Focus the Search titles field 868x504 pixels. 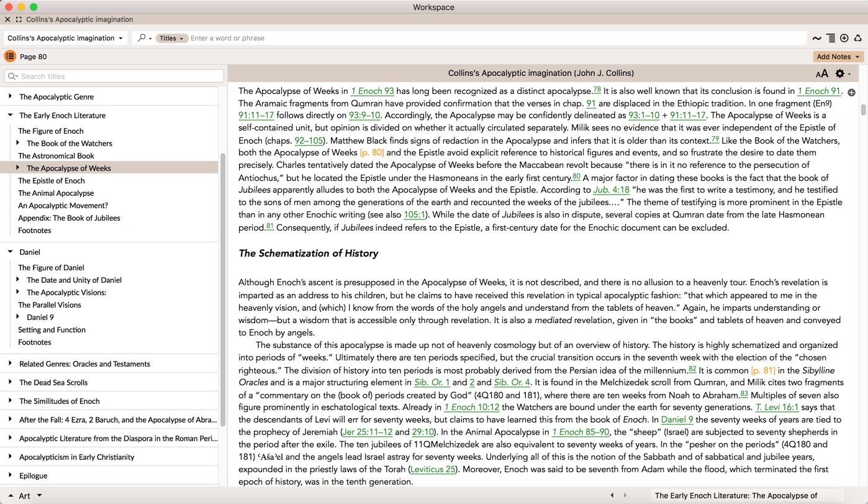coord(114,76)
